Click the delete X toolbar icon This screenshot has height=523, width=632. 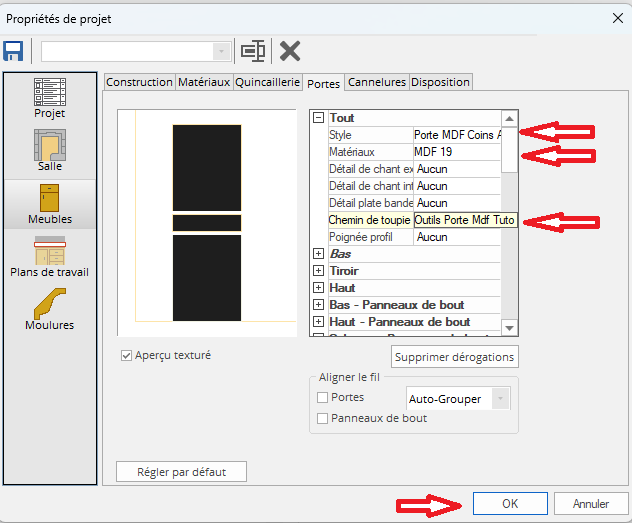(290, 51)
